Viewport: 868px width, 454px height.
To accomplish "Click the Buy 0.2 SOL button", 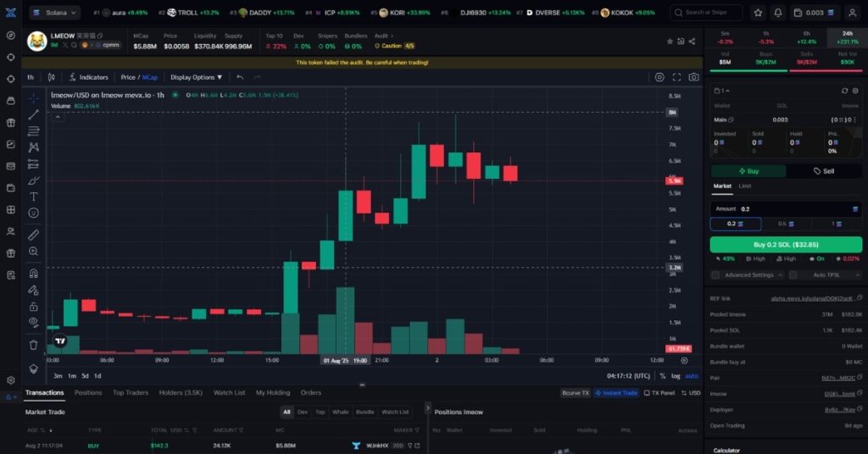I will 786,245.
